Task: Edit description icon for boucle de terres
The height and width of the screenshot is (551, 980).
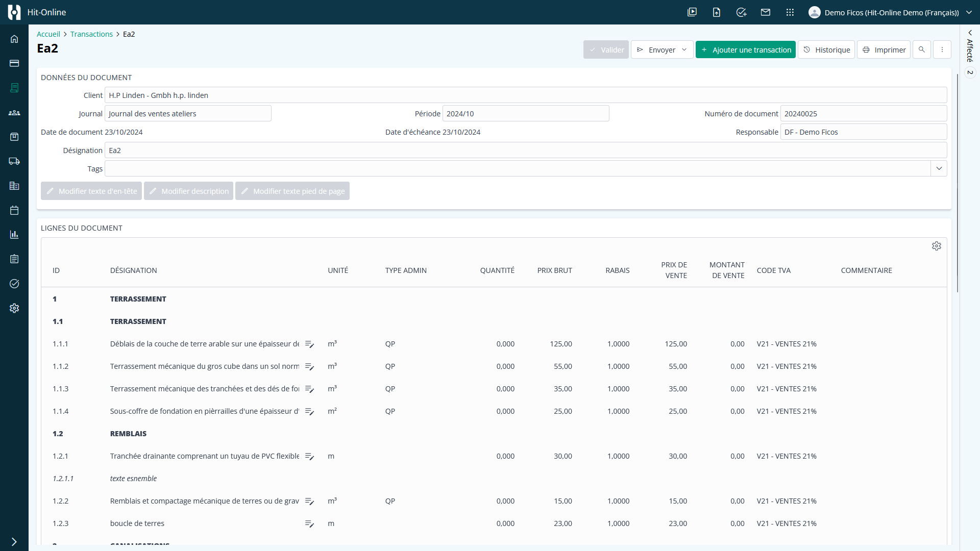Action: pos(309,523)
